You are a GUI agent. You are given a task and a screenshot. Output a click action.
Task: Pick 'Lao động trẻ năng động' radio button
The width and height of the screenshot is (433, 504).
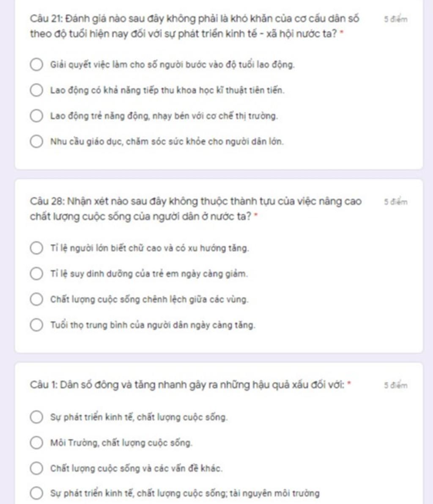click(37, 116)
